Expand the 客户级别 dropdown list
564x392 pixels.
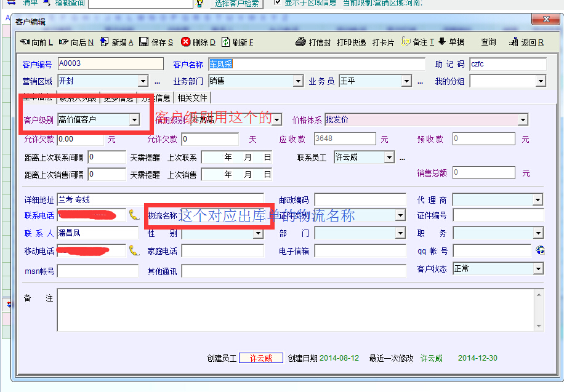[x=134, y=120]
